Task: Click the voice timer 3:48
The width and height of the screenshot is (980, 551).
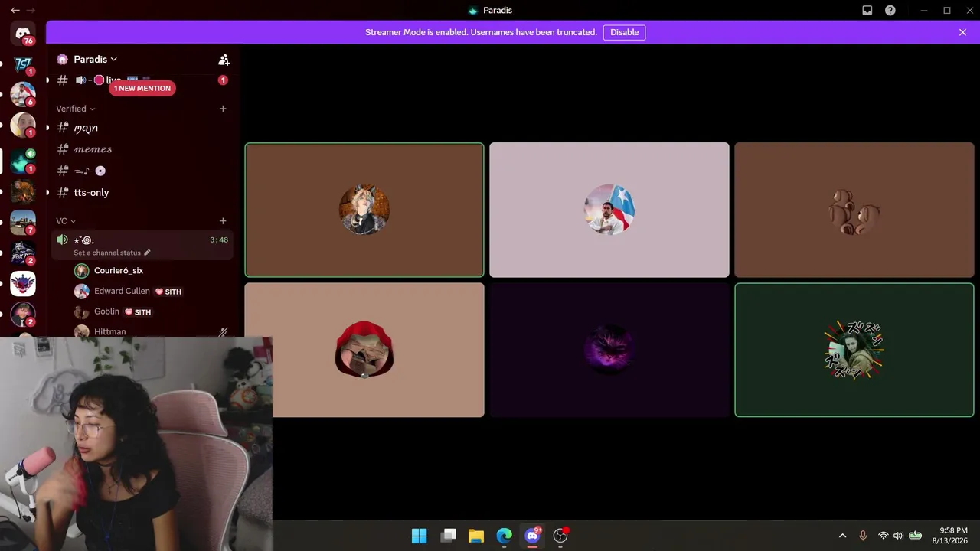Action: pyautogui.click(x=219, y=240)
